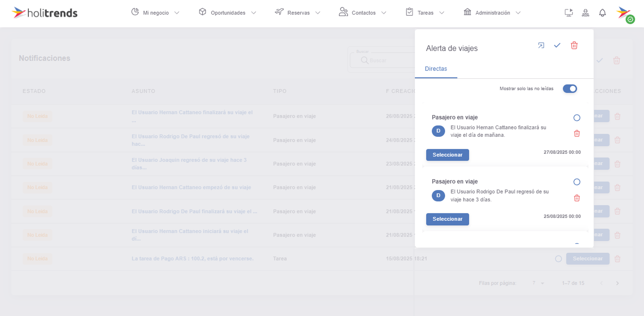
Task: Delete the Hernan Cattaneo alert with its trash icon
Action: coord(577,133)
